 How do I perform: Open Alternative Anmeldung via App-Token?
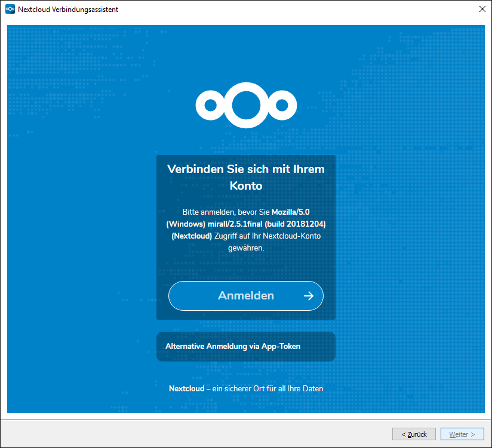[x=245, y=347]
